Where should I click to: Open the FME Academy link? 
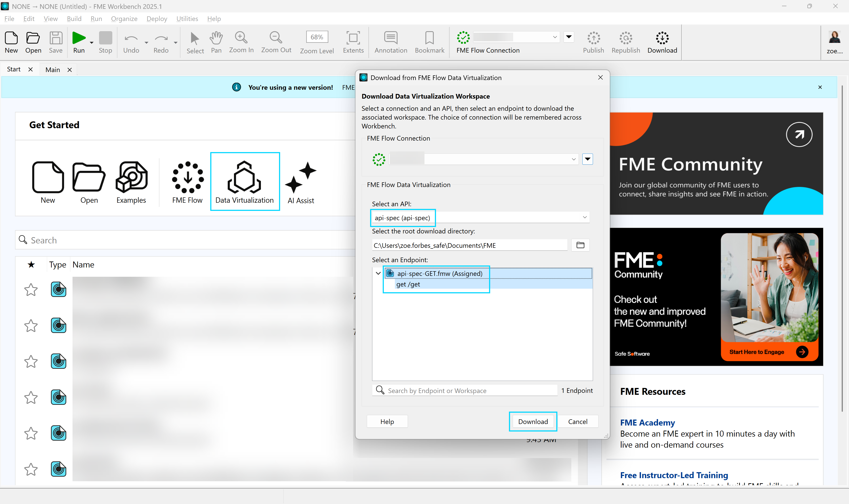coord(648,422)
